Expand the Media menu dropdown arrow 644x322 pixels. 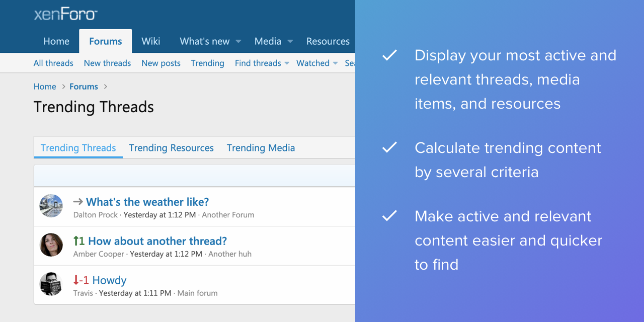(x=290, y=42)
